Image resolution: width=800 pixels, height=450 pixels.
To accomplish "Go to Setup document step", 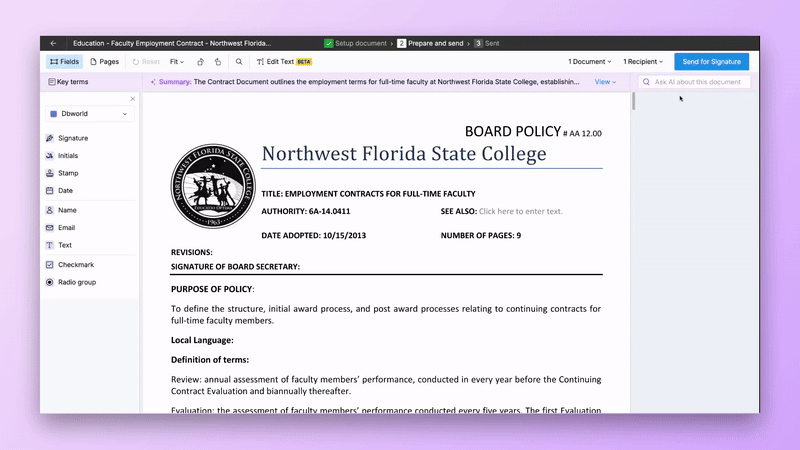I will (356, 43).
